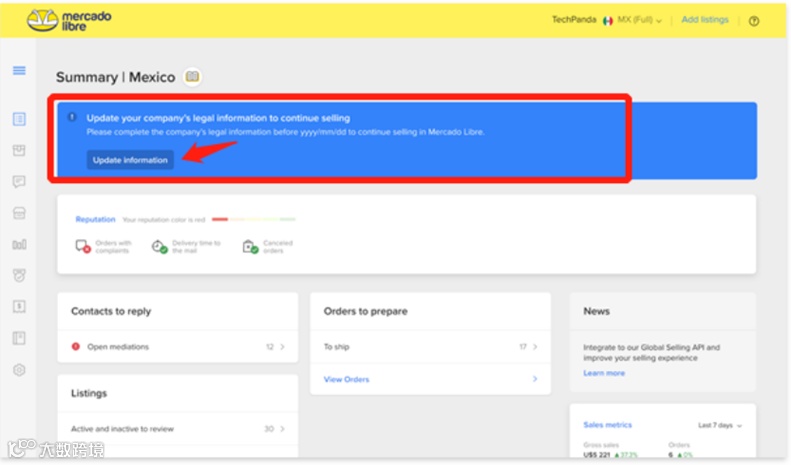Click the listings to review count 30
This screenshot has width=791, height=465.
(269, 429)
